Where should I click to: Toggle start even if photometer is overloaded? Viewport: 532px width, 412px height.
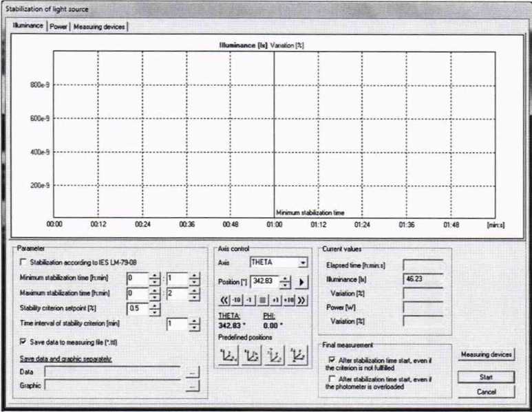click(x=333, y=379)
